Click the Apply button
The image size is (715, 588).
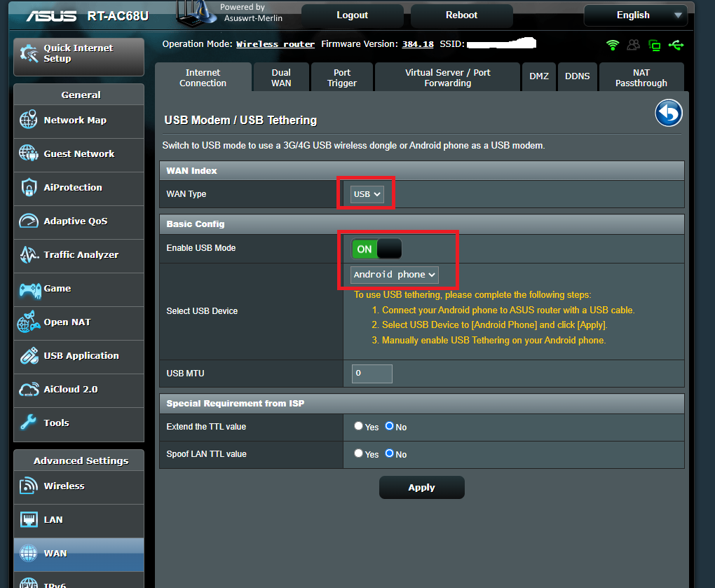point(422,487)
